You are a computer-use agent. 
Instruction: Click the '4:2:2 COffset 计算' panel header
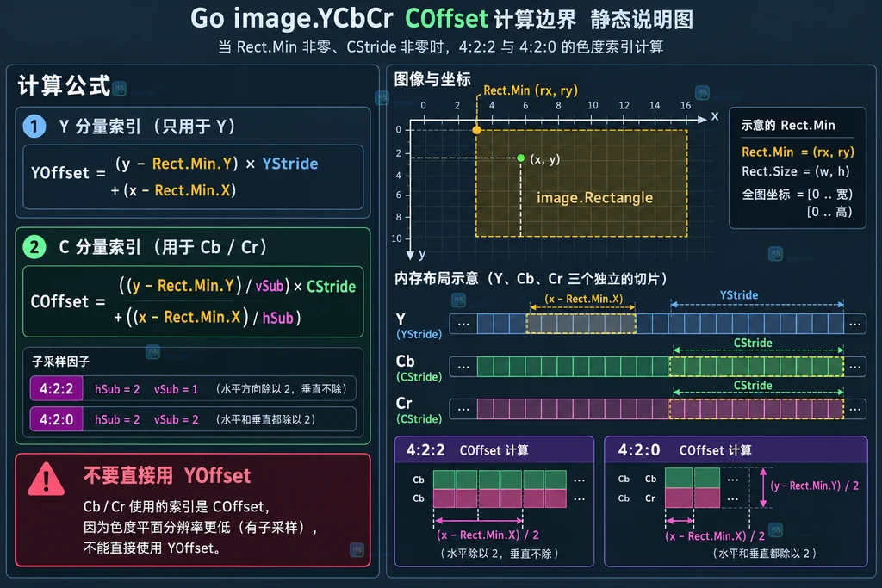coord(494,450)
